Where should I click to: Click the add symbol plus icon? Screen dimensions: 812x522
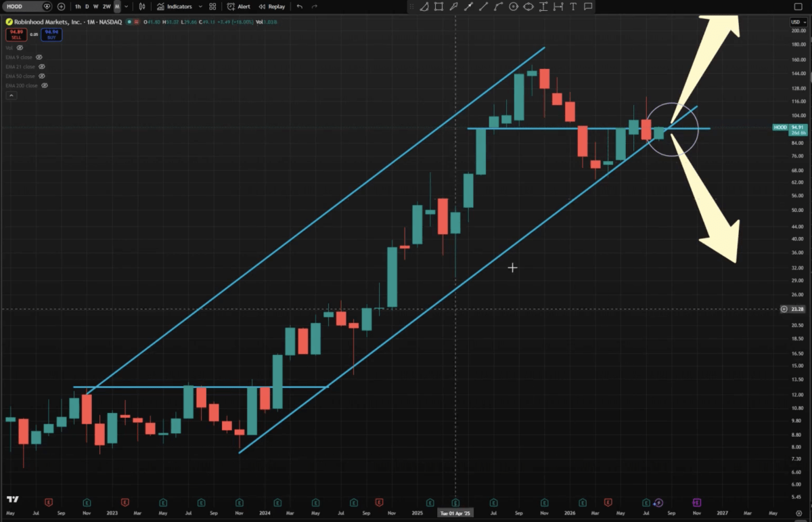(62, 6)
